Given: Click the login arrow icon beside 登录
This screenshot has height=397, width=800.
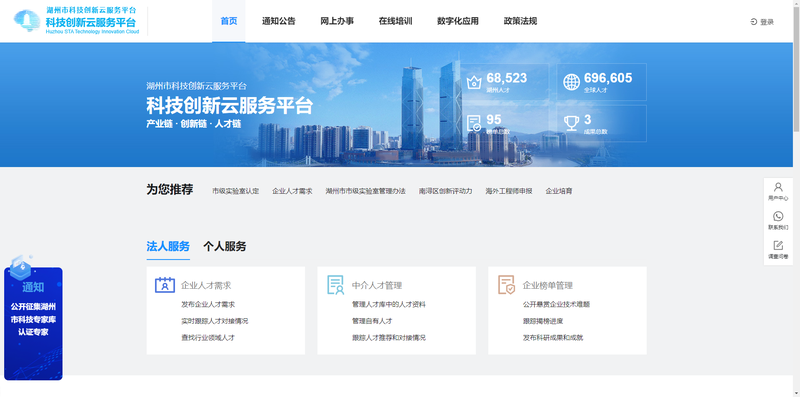Looking at the screenshot, I should pos(754,22).
